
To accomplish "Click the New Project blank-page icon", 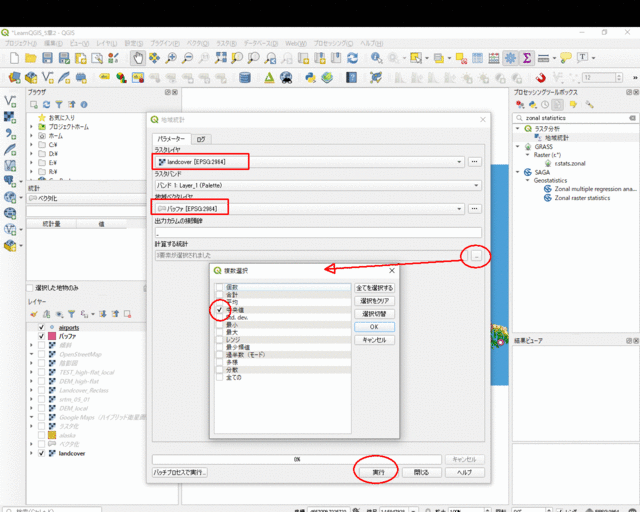I will tap(14, 58).
